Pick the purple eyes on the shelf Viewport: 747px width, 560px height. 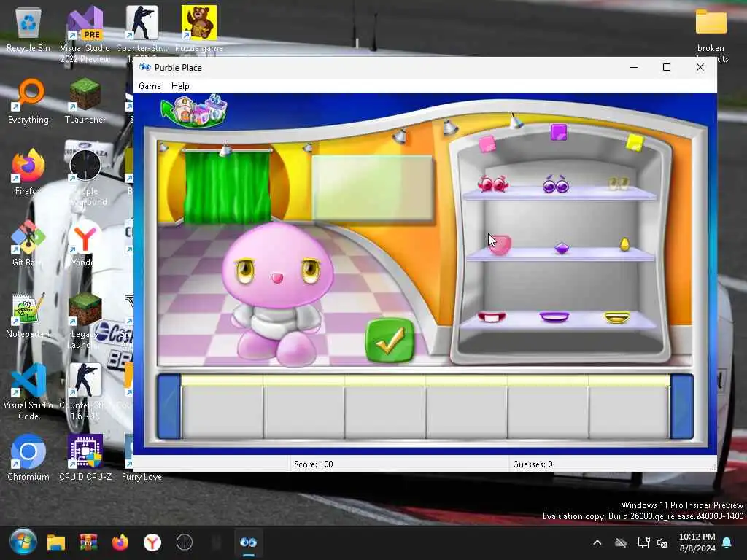click(x=556, y=184)
